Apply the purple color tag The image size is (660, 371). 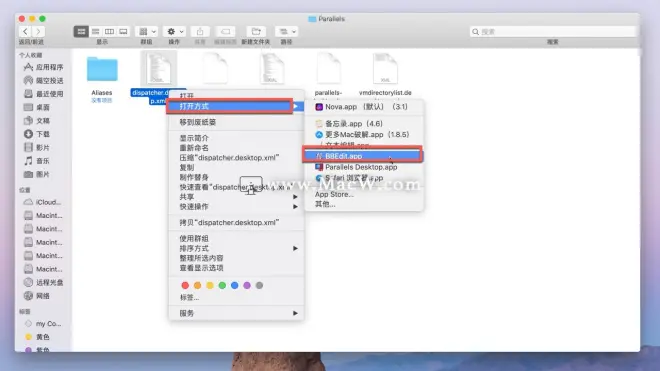pyautogui.click(x=247, y=286)
